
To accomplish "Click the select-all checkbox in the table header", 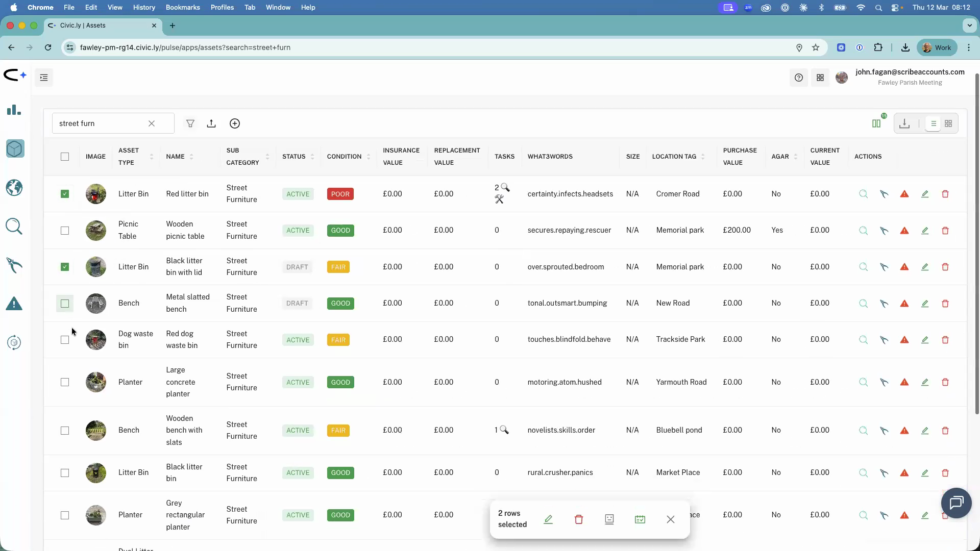I will 65,157.
